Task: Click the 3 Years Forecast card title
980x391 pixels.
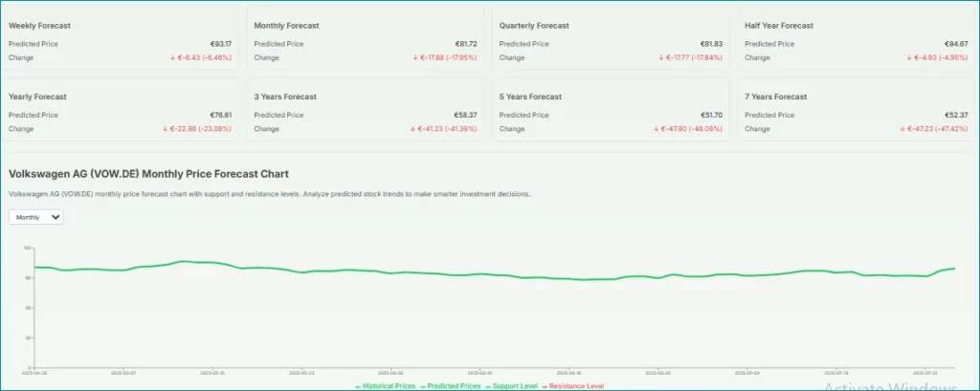Action: tap(285, 97)
